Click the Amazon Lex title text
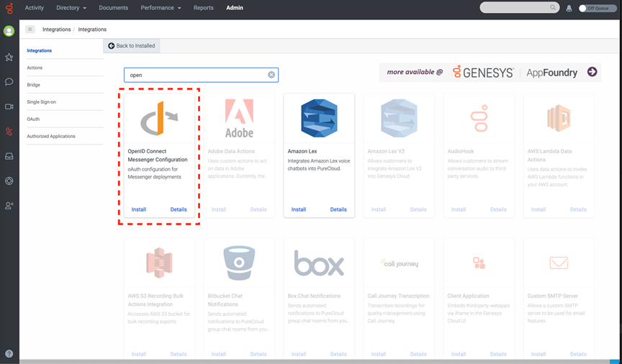 (302, 151)
